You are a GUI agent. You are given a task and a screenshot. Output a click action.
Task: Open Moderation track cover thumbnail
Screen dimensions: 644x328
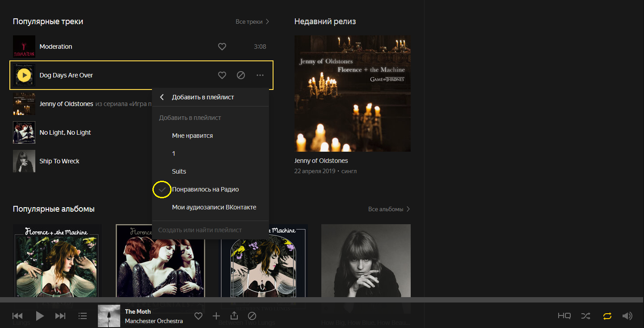click(x=24, y=47)
